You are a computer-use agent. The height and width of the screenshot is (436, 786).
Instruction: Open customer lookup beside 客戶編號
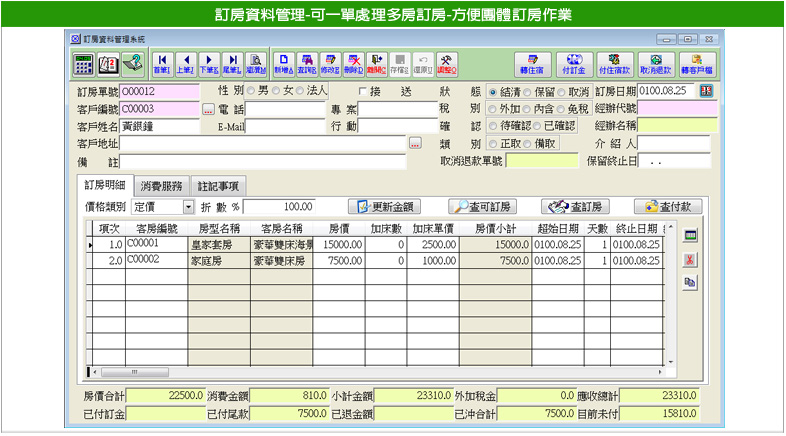click(208, 109)
